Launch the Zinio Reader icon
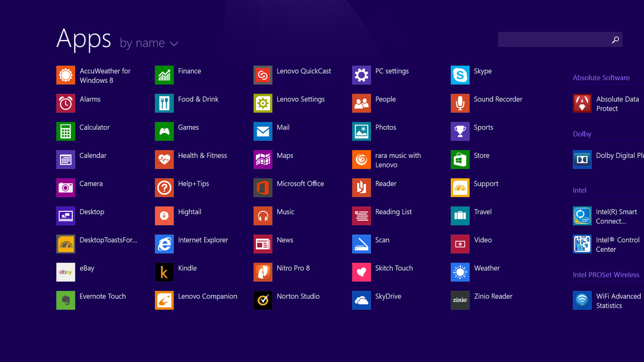Screen dimensions: 644x362 (x=460, y=300)
